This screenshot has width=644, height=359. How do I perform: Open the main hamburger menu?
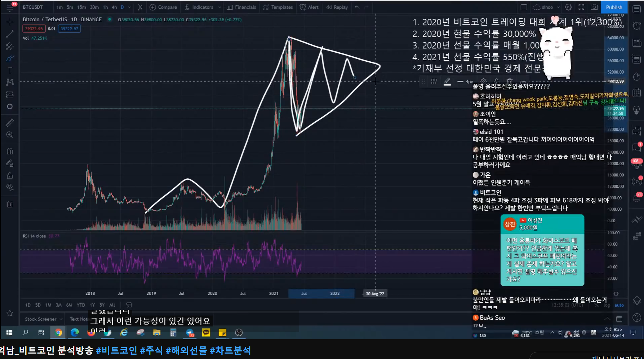(10, 7)
